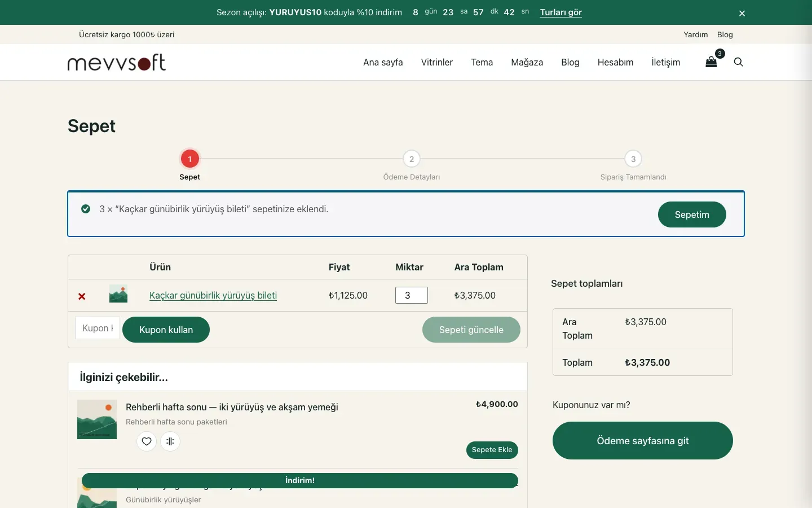Open the shopping bag cart icon

point(712,62)
